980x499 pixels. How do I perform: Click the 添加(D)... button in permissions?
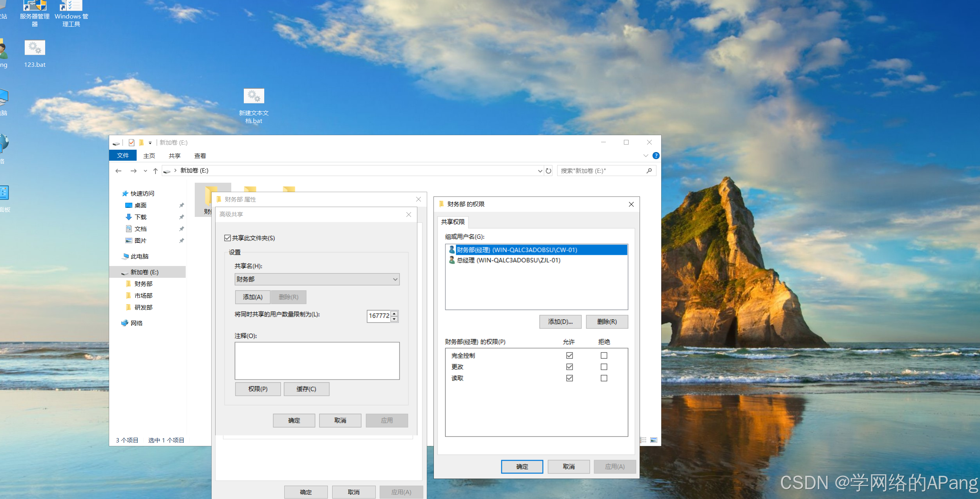point(560,322)
